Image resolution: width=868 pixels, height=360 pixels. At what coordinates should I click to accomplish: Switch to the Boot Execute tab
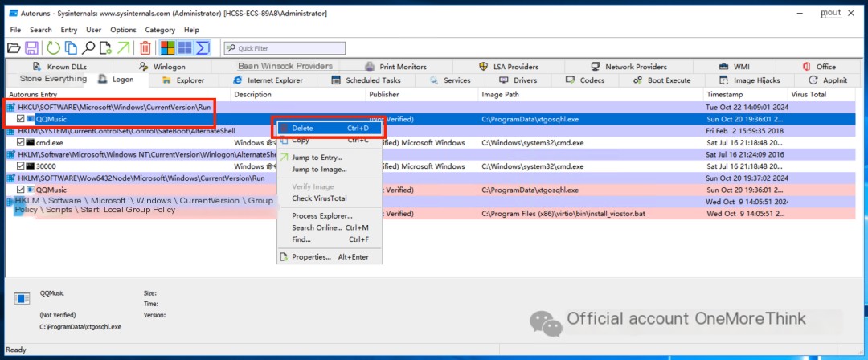[662, 80]
